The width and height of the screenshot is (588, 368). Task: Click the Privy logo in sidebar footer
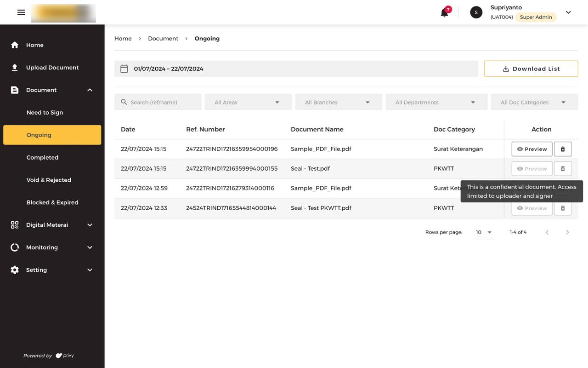pos(65,356)
